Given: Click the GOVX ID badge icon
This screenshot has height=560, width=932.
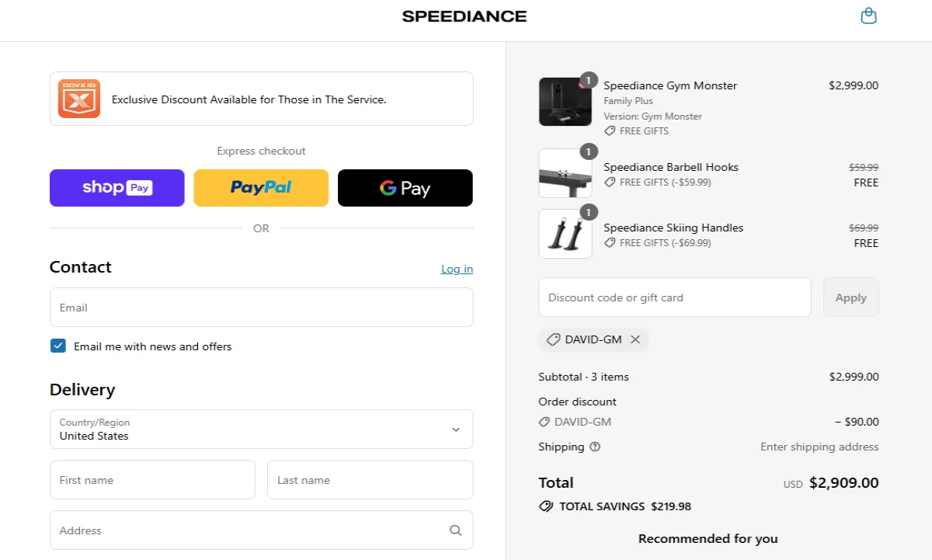Looking at the screenshot, I should 79,99.
